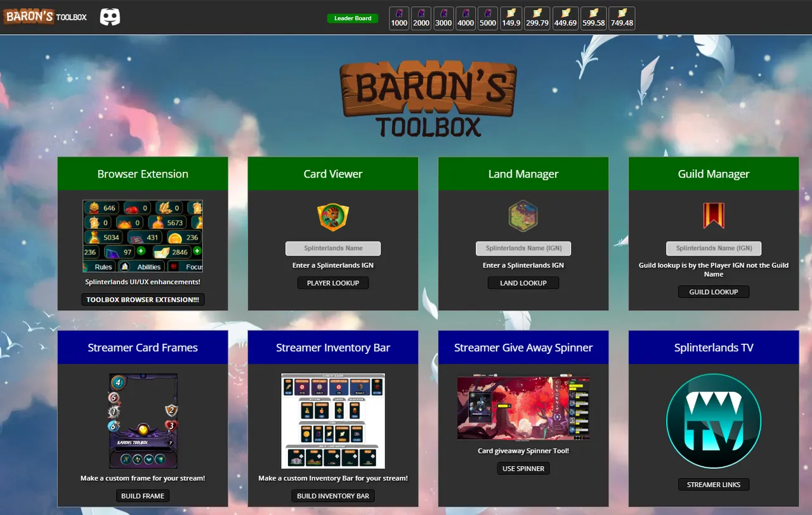Click the BUILD INVENTORY BAR button
Screen dimensions: 812x515
(x=333, y=496)
